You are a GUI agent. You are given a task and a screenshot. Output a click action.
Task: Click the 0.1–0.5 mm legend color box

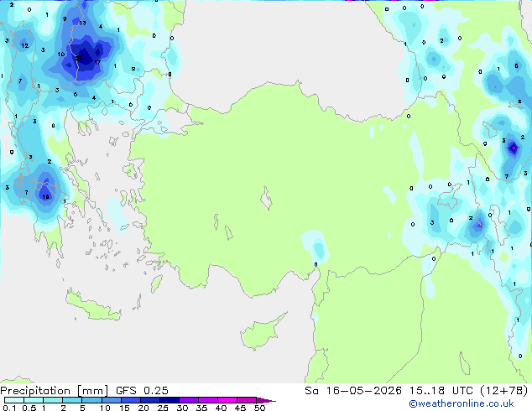(x=14, y=400)
